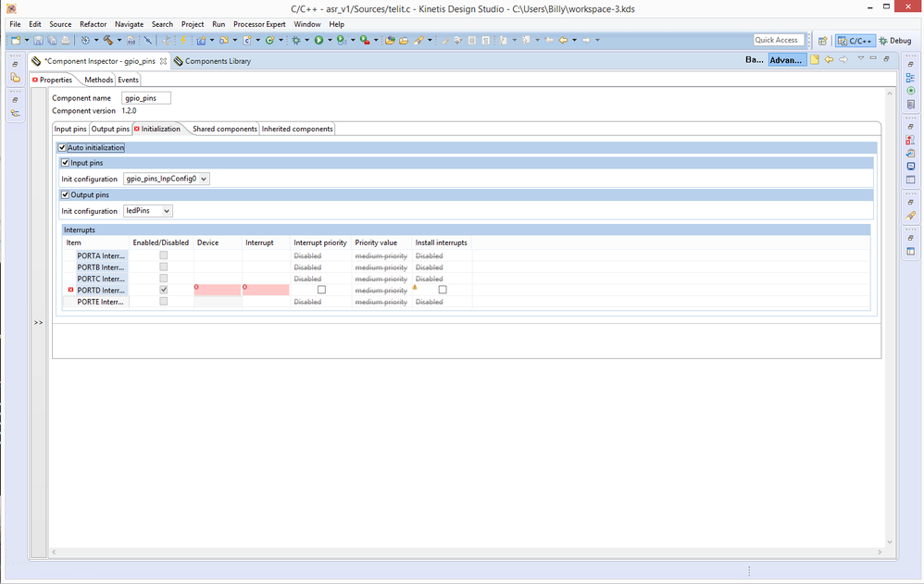Viewport: 924px width, 584px height.
Task: Switch to the Events tab
Action: pyautogui.click(x=128, y=80)
